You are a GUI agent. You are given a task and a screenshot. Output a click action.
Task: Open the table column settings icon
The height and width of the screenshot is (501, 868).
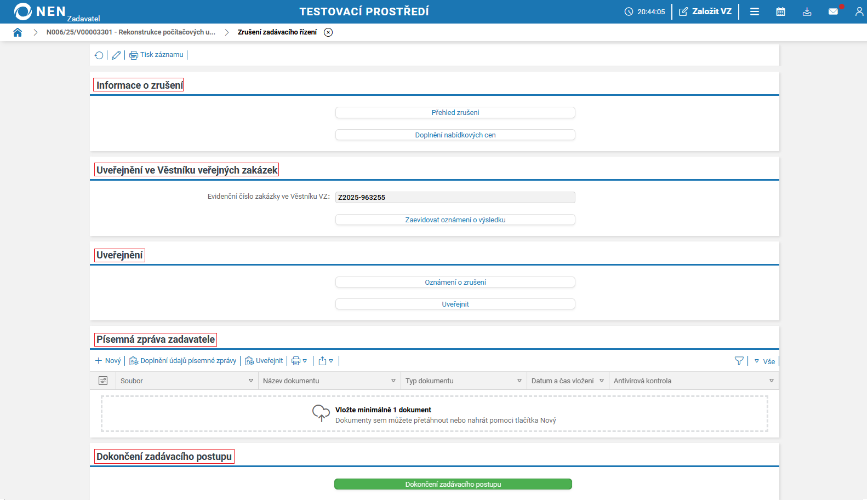(x=103, y=381)
